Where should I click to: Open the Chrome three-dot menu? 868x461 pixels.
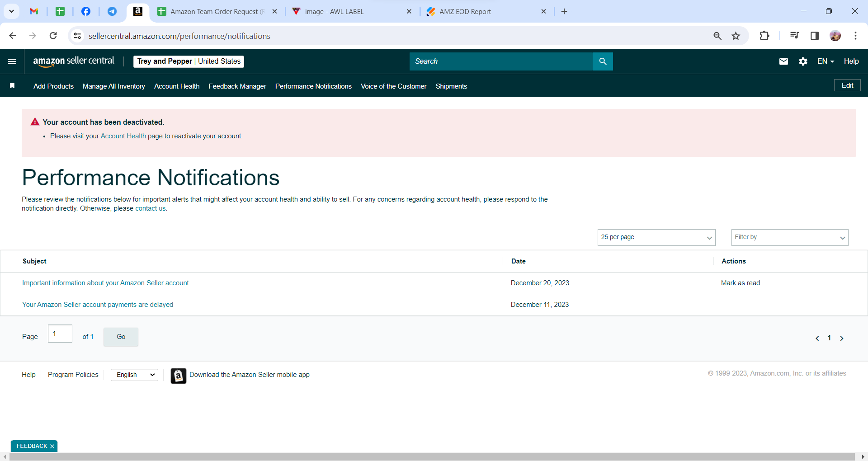click(855, 36)
